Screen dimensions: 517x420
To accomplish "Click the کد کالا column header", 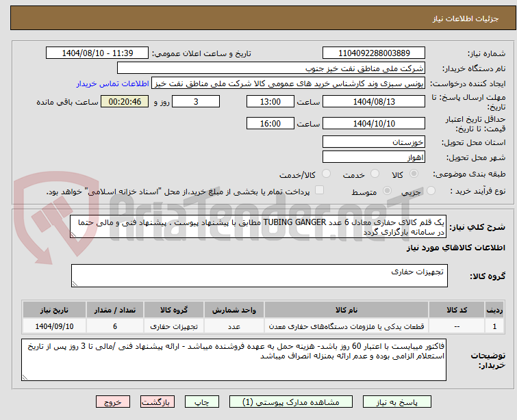I will click(x=457, y=310).
